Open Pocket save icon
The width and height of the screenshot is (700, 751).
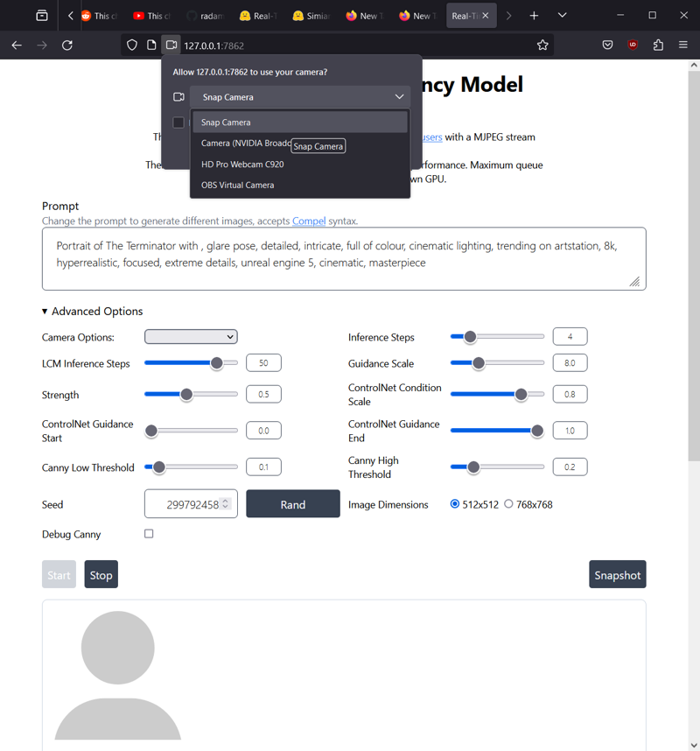[607, 45]
